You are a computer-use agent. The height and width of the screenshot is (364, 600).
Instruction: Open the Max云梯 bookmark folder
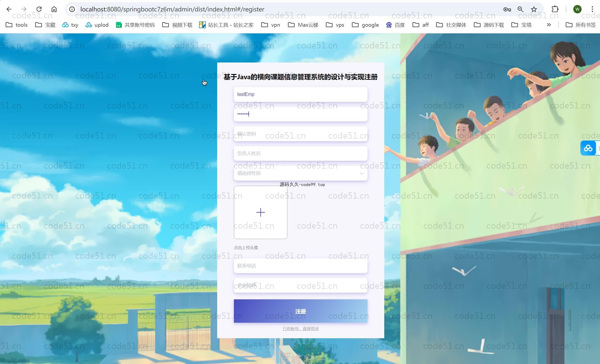pyautogui.click(x=303, y=25)
